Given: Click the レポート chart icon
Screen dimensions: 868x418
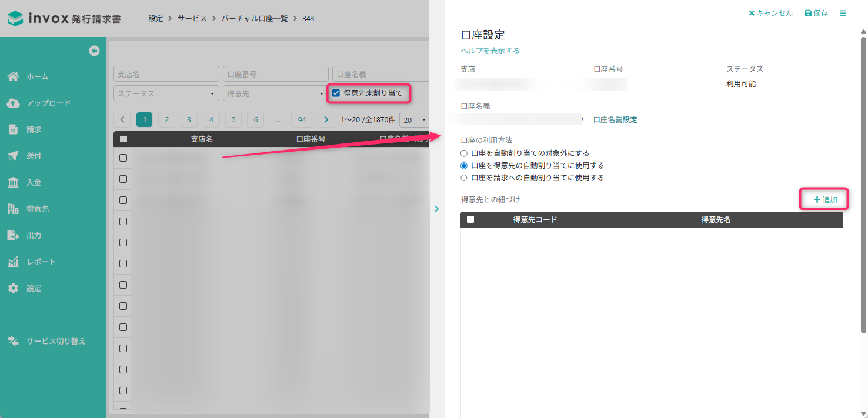Looking at the screenshot, I should click(13, 262).
